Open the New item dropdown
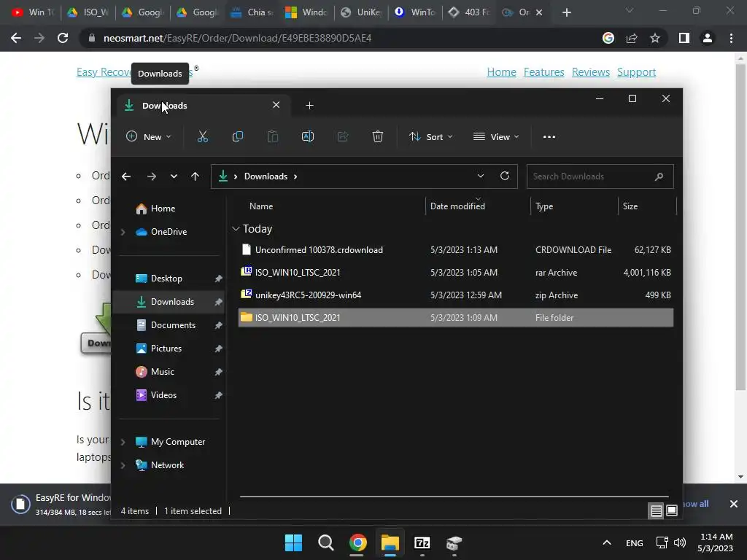 click(149, 136)
